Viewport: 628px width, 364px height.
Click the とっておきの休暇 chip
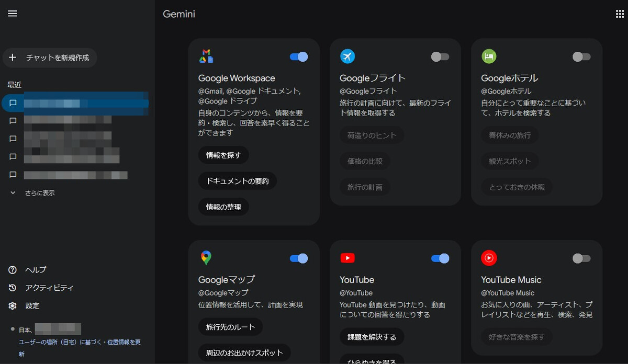517,187
